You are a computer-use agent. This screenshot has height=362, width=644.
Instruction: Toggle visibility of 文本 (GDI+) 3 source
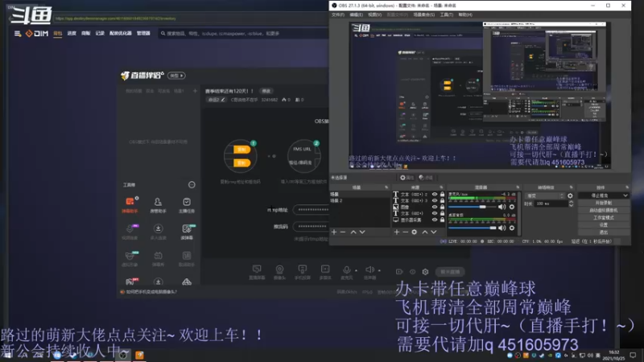(x=435, y=200)
